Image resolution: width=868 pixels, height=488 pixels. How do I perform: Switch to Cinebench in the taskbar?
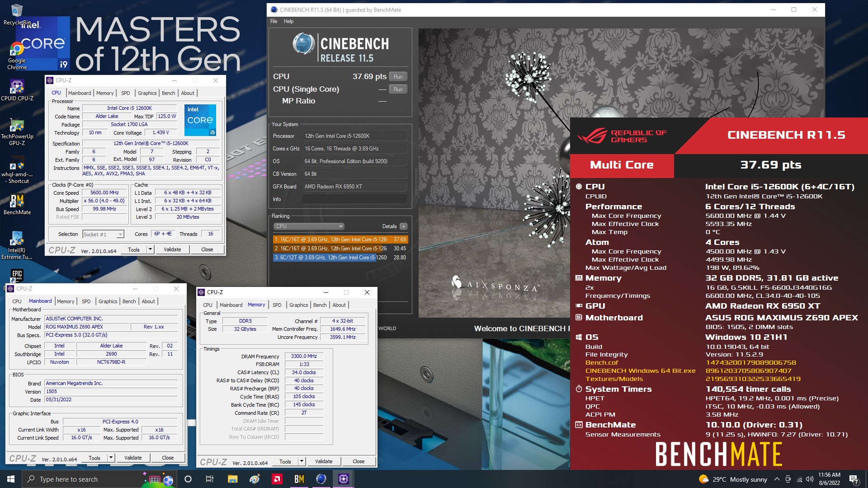click(x=321, y=479)
